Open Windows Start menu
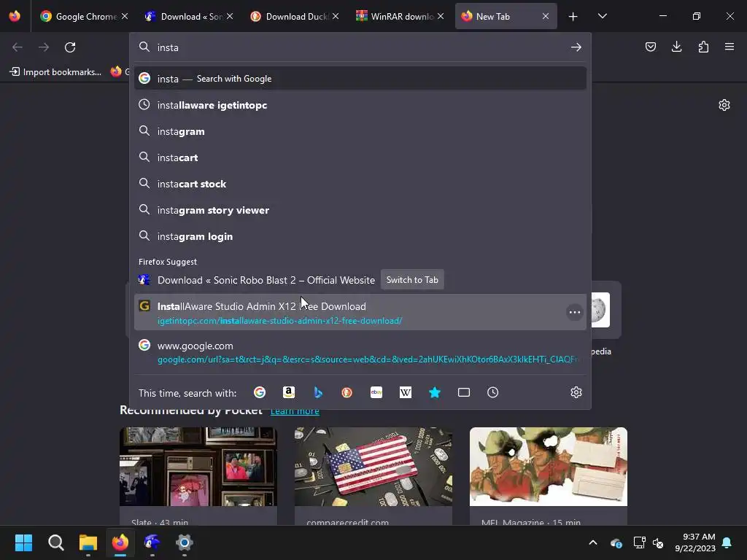 [23, 542]
